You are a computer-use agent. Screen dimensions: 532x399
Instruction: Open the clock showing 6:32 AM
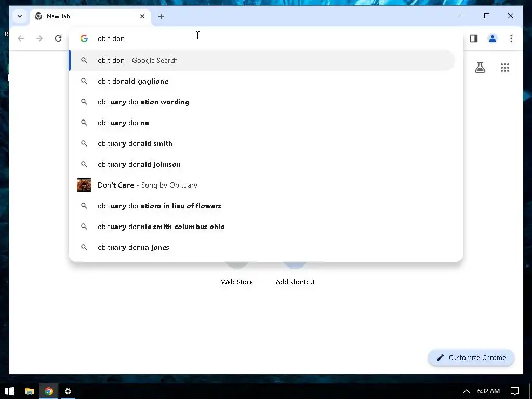click(488, 391)
